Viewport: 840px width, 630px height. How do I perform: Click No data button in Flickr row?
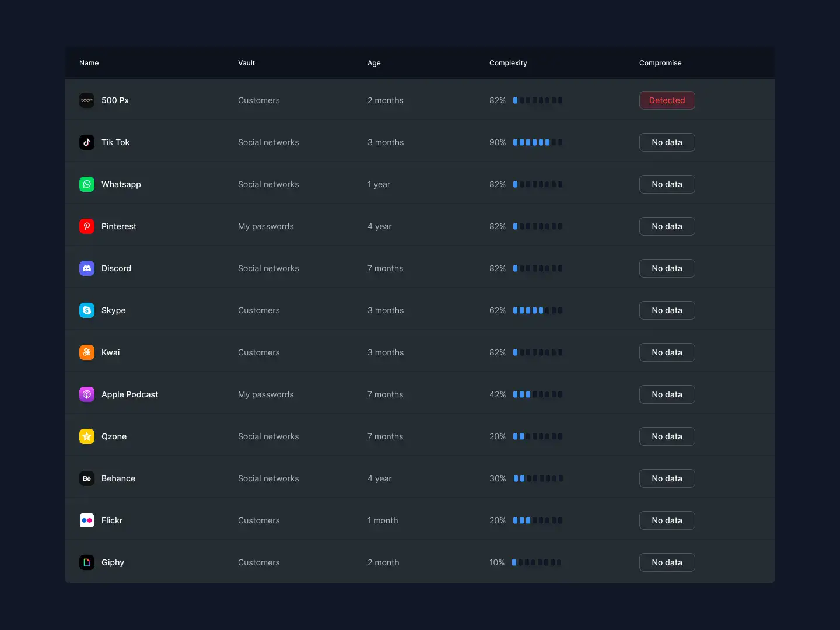[x=667, y=520]
